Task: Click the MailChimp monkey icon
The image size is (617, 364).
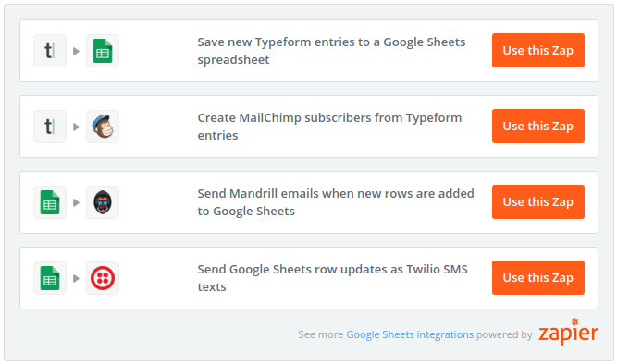Action: click(x=103, y=127)
